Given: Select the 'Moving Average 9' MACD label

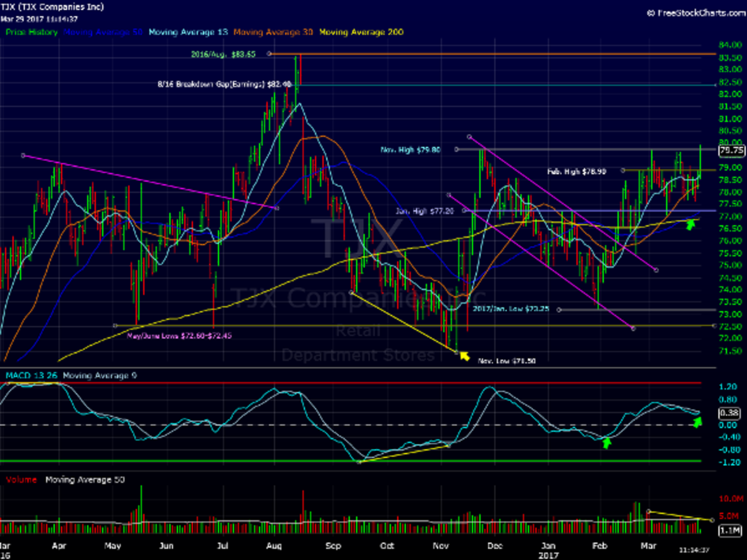Looking at the screenshot, I should (99, 375).
